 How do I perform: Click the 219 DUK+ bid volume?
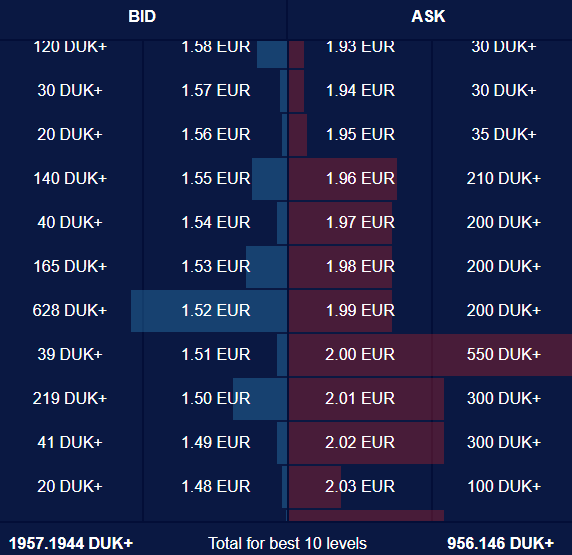point(70,398)
